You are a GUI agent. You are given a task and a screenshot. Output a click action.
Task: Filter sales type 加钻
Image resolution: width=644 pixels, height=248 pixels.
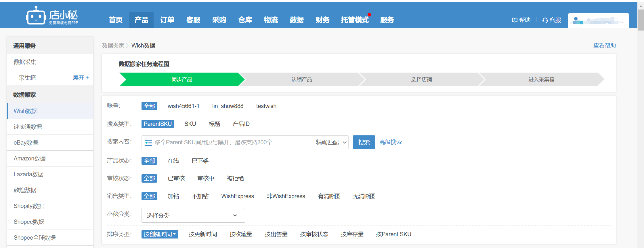[x=173, y=196]
